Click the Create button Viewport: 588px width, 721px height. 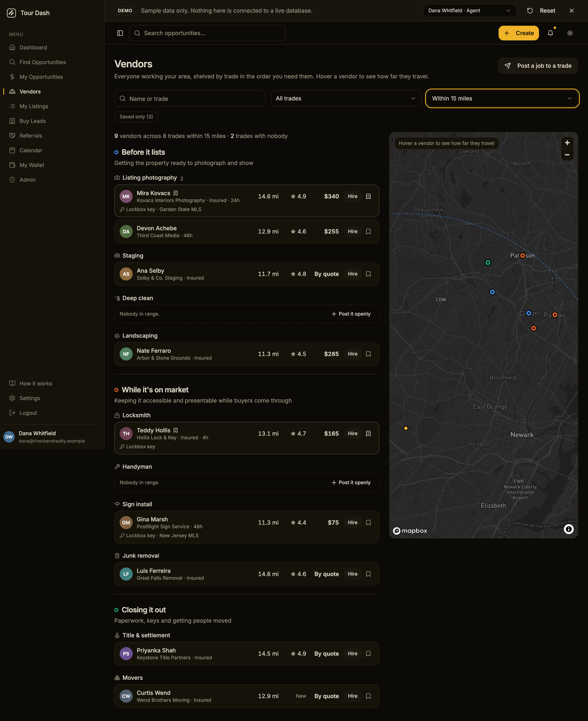pos(518,33)
